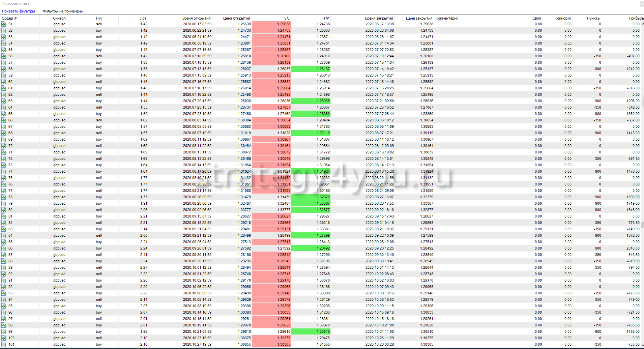Image resolution: width=644 pixels, height=349 pixels.
Task: Sort by the Лот column header
Action: point(143,18)
